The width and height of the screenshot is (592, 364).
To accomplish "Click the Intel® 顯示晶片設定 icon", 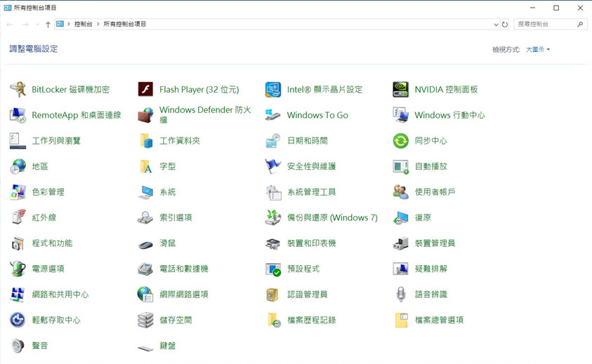I will point(272,90).
